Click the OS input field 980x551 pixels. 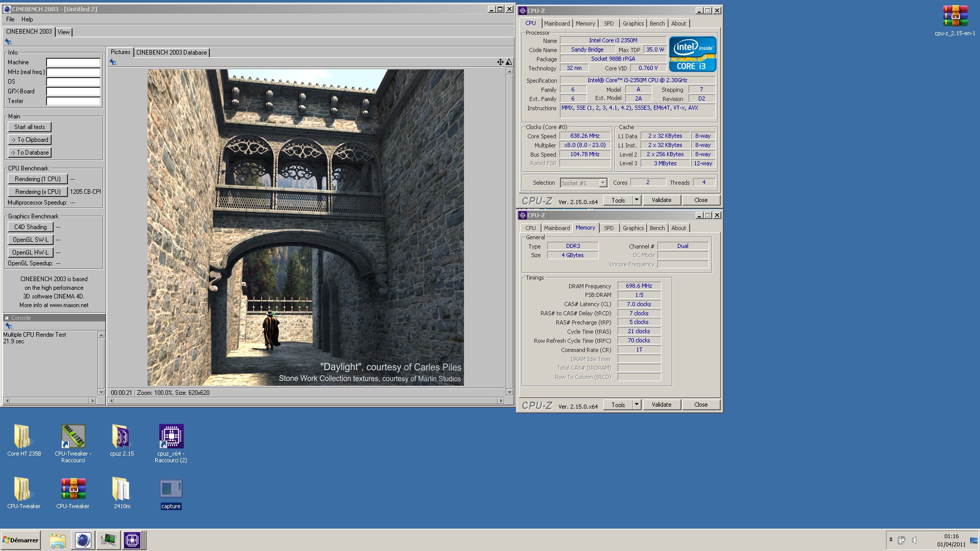coord(73,82)
